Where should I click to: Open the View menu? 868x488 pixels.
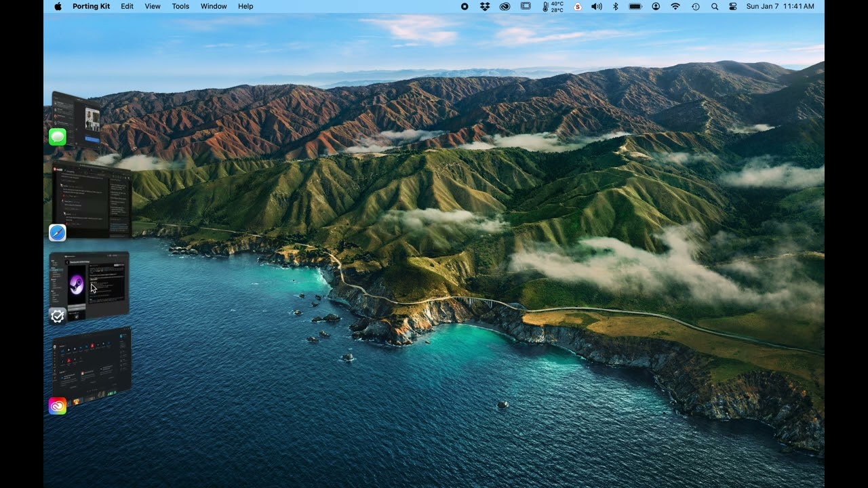(x=153, y=6)
